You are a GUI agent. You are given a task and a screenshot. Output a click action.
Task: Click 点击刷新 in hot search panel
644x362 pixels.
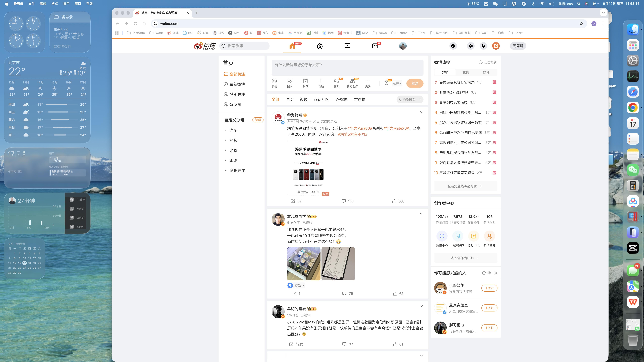pyautogui.click(x=488, y=62)
